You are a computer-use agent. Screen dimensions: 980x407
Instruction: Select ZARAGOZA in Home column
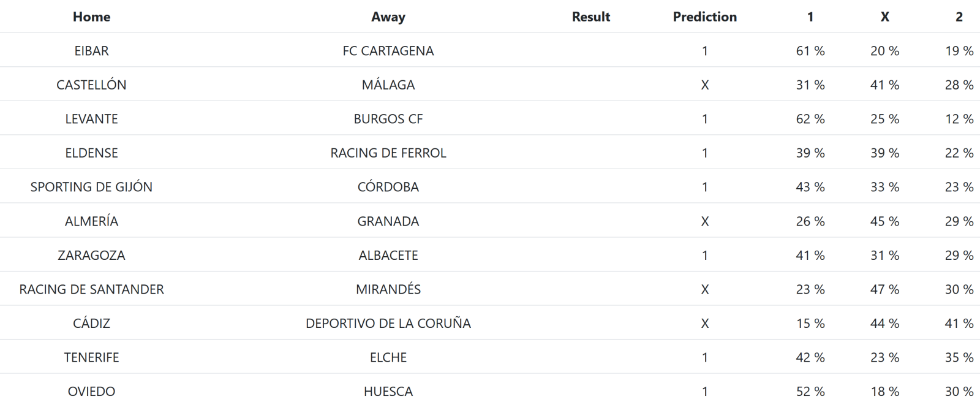coord(91,256)
